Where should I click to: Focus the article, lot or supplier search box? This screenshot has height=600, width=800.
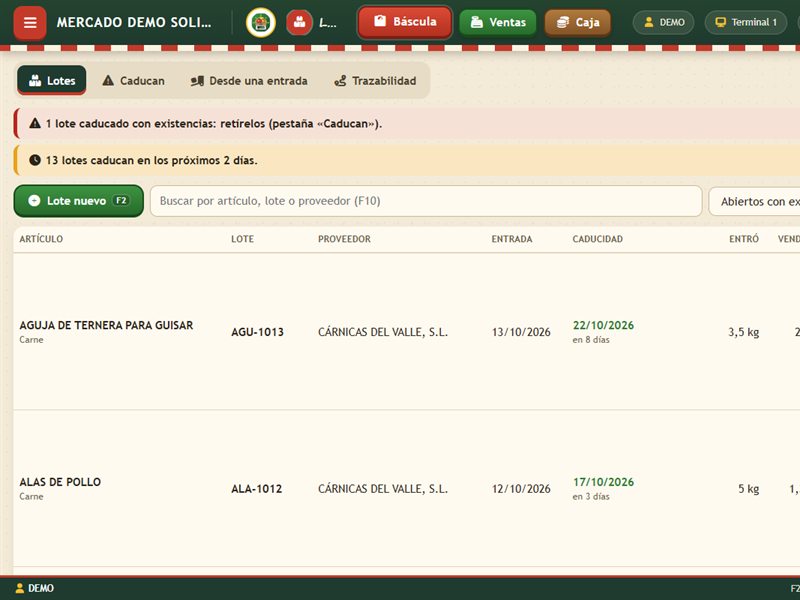(426, 201)
